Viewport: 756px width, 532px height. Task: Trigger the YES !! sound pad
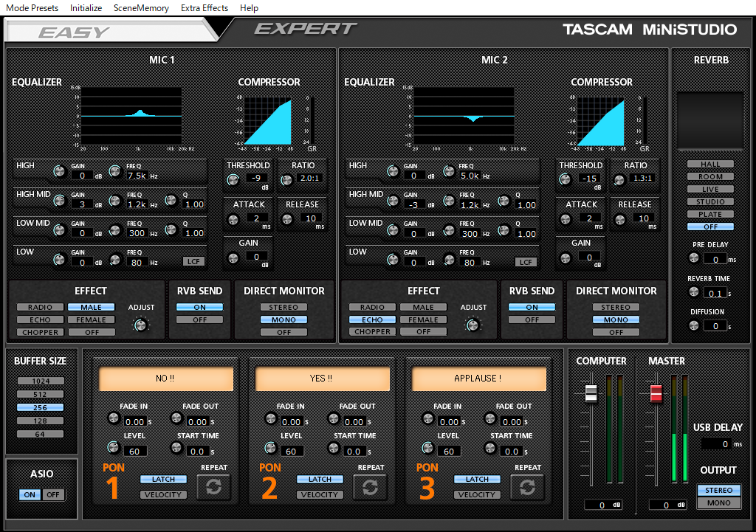322,379
